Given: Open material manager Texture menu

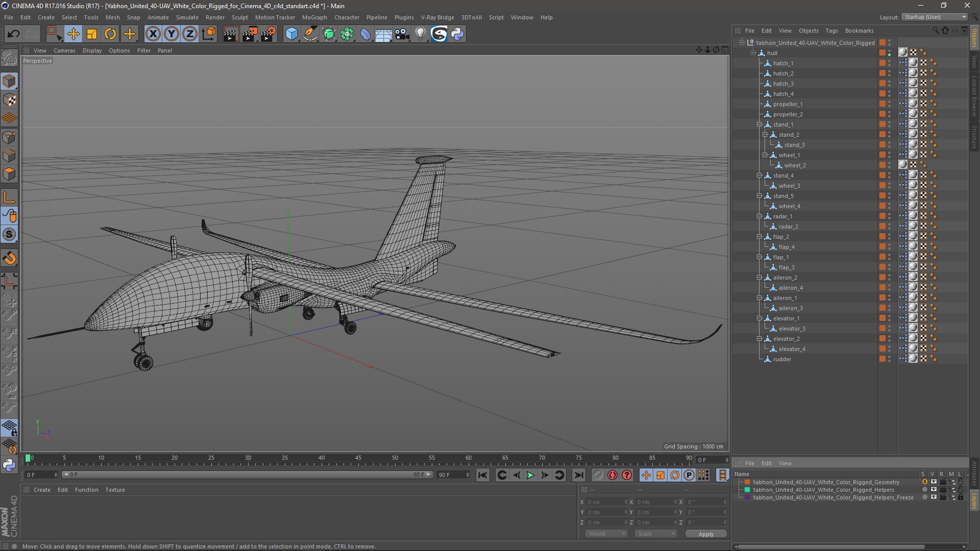Looking at the screenshot, I should 115,490.
